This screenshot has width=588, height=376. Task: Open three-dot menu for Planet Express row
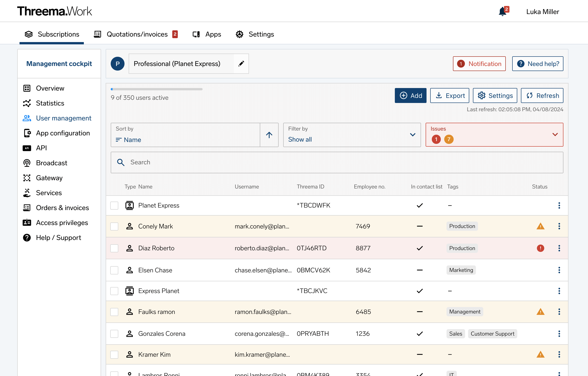click(x=559, y=205)
